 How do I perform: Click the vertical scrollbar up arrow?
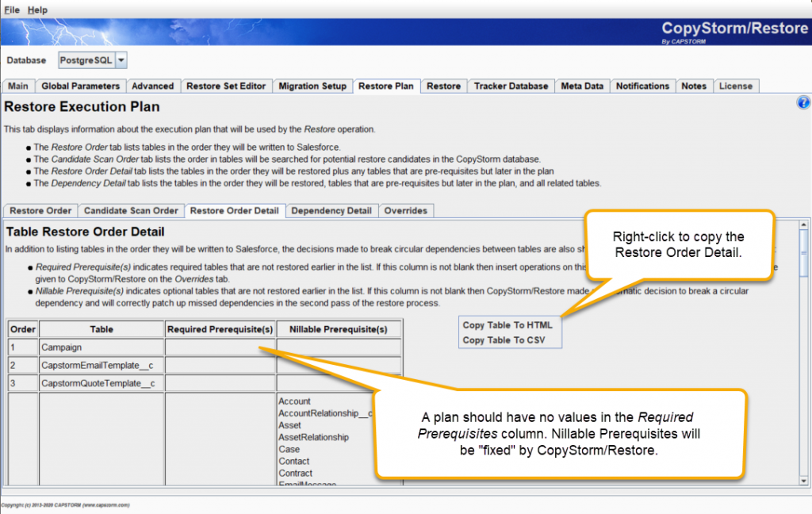[x=804, y=224]
